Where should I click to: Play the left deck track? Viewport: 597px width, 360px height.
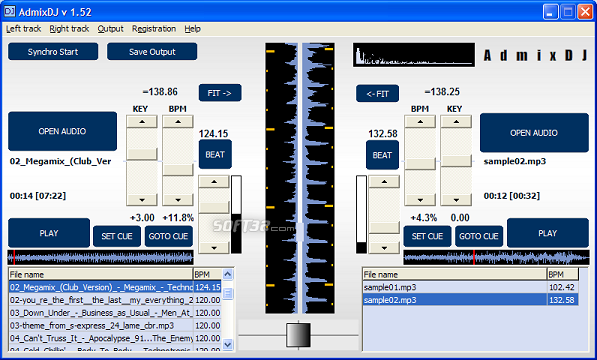49,233
